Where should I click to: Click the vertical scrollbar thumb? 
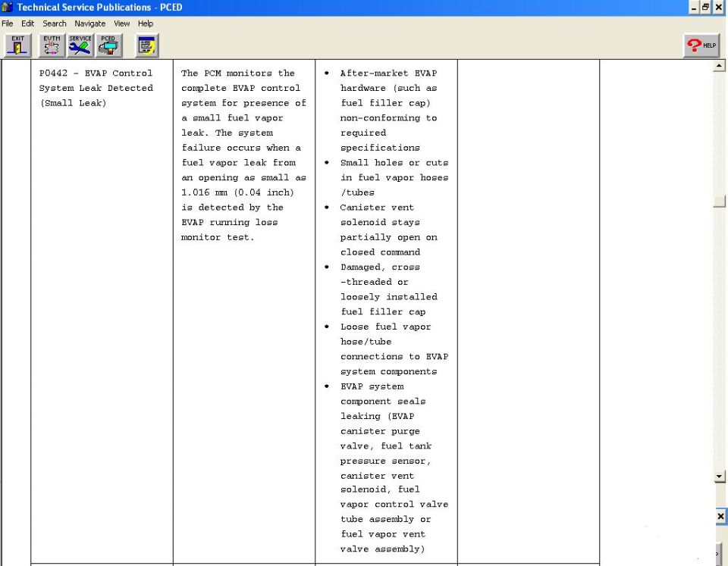(x=719, y=201)
